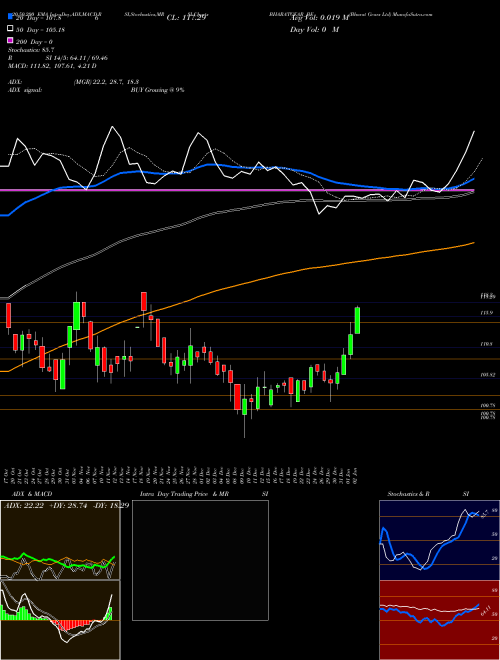
Task: Open the red RSI chart panel
Action: click(439, 620)
